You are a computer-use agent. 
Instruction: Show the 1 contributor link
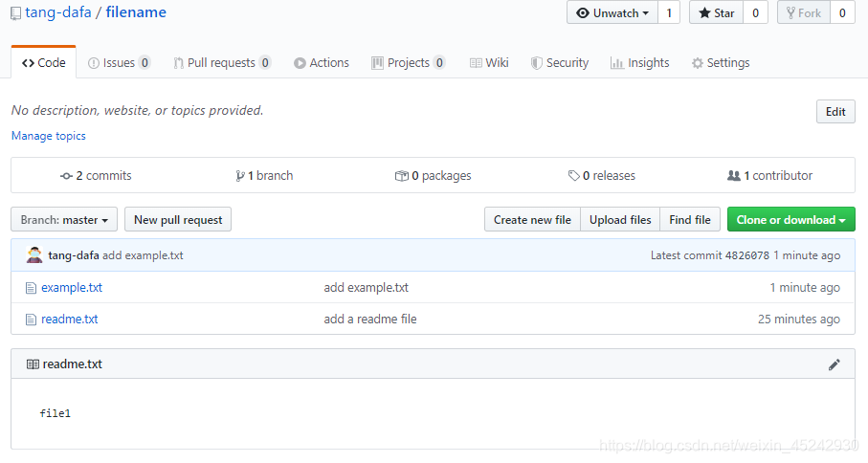(x=770, y=175)
